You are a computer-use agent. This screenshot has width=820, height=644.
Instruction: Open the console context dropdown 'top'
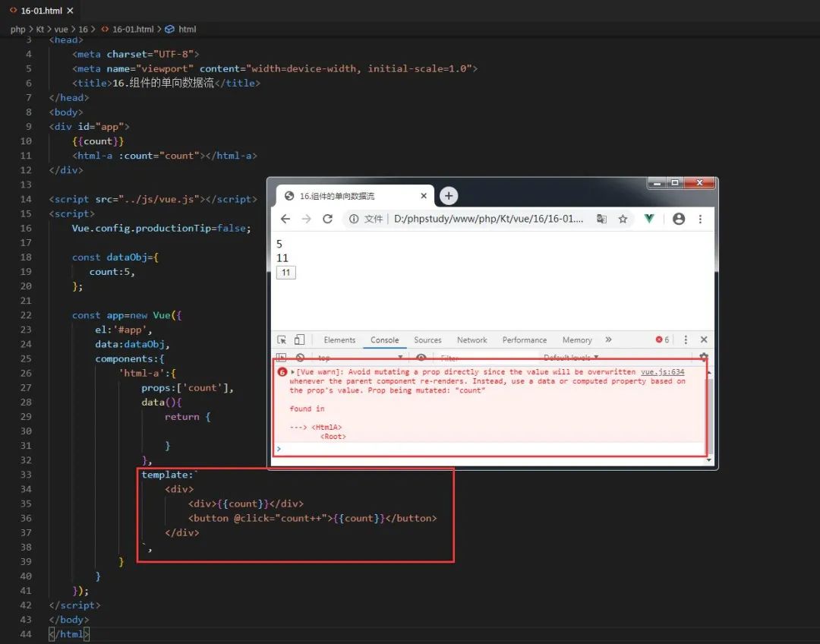[360, 358]
